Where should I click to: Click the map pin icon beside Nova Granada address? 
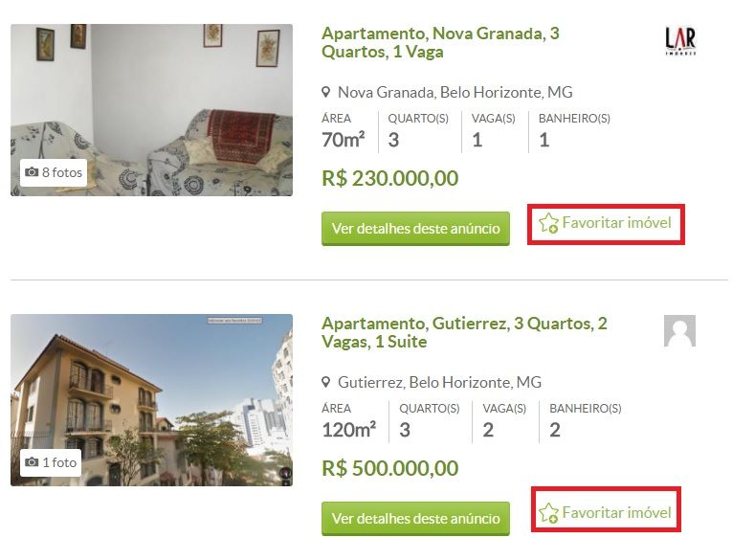[x=326, y=93]
